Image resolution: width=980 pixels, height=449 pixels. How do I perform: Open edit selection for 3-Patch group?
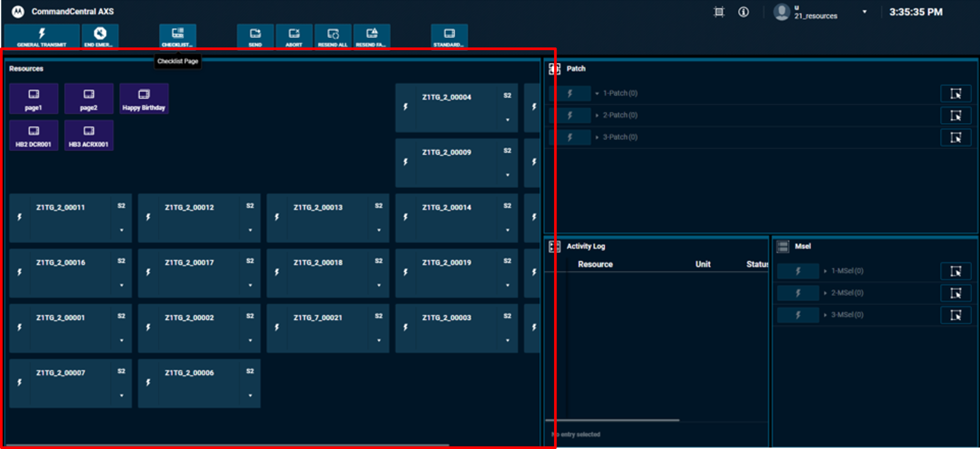point(956,137)
